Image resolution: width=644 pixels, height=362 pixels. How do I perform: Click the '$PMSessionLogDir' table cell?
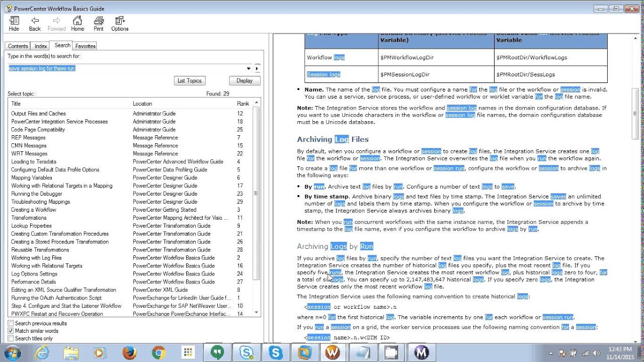[x=405, y=74]
